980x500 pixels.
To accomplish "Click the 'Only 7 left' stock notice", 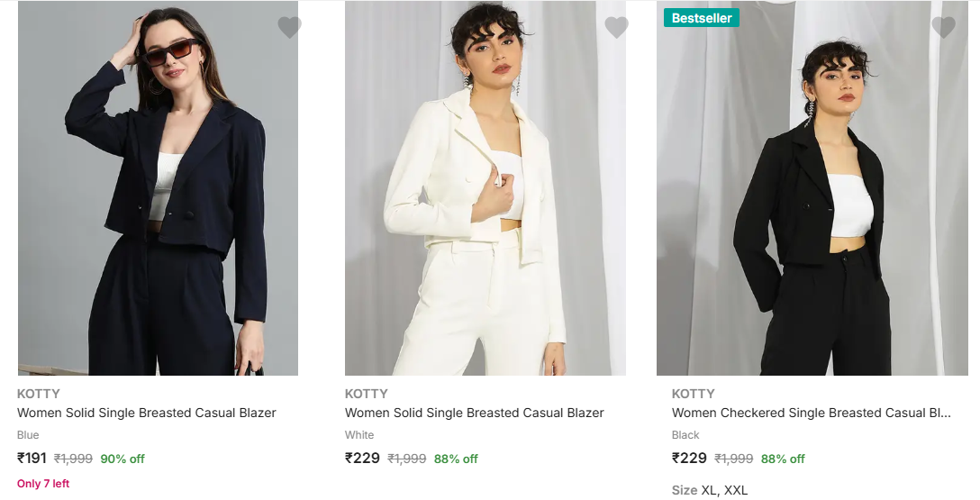I will [x=43, y=484].
